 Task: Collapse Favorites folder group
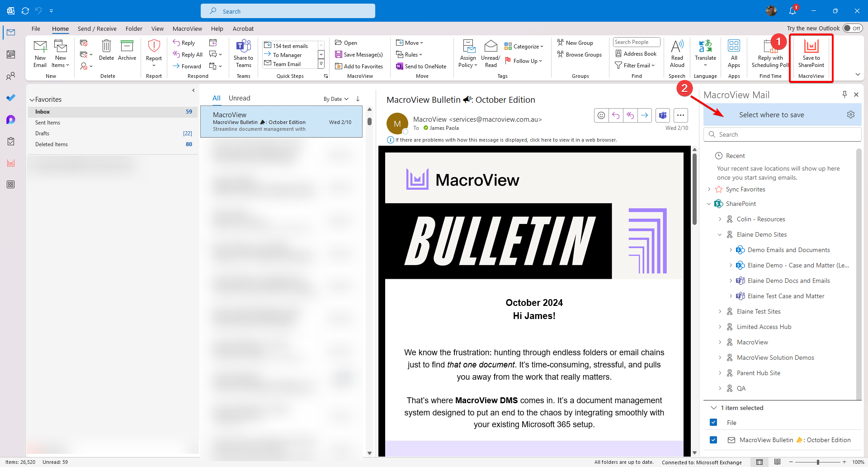click(x=32, y=100)
